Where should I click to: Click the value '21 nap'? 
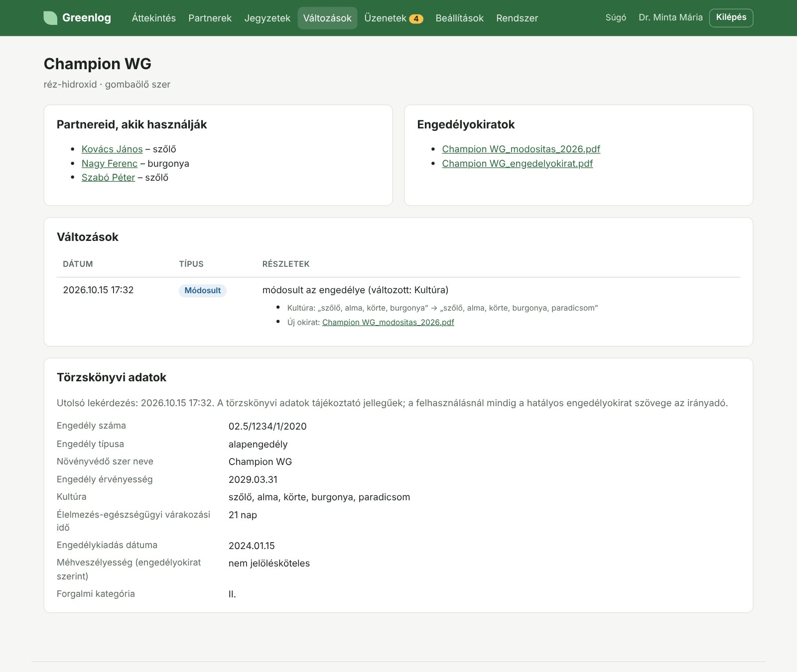(243, 515)
